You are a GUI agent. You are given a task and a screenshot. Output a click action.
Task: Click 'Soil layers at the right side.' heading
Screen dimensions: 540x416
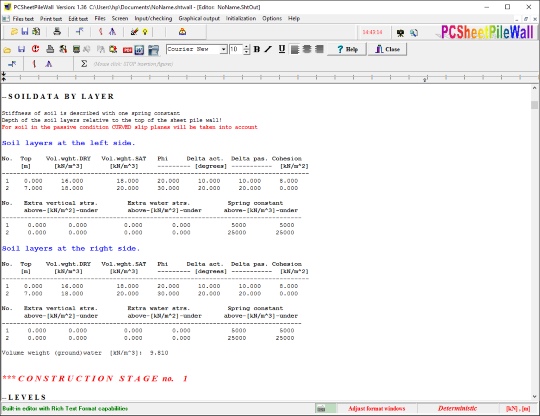pos(71,249)
